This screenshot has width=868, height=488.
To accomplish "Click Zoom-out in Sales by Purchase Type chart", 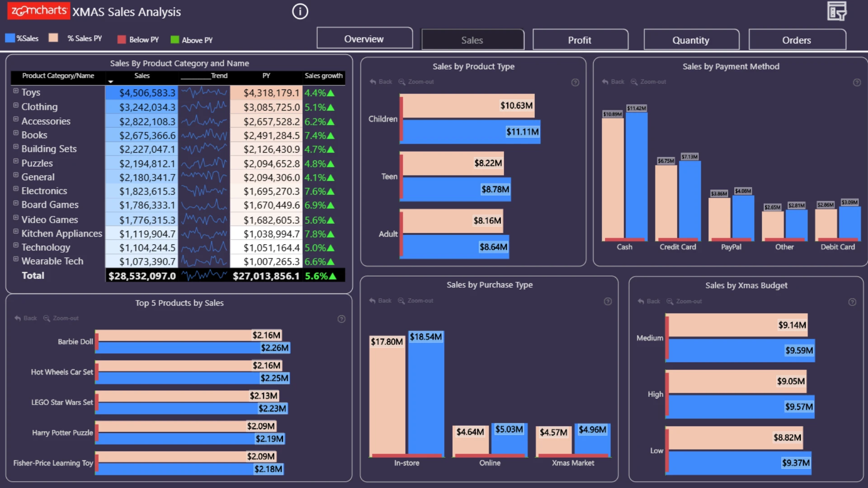I will (x=415, y=300).
